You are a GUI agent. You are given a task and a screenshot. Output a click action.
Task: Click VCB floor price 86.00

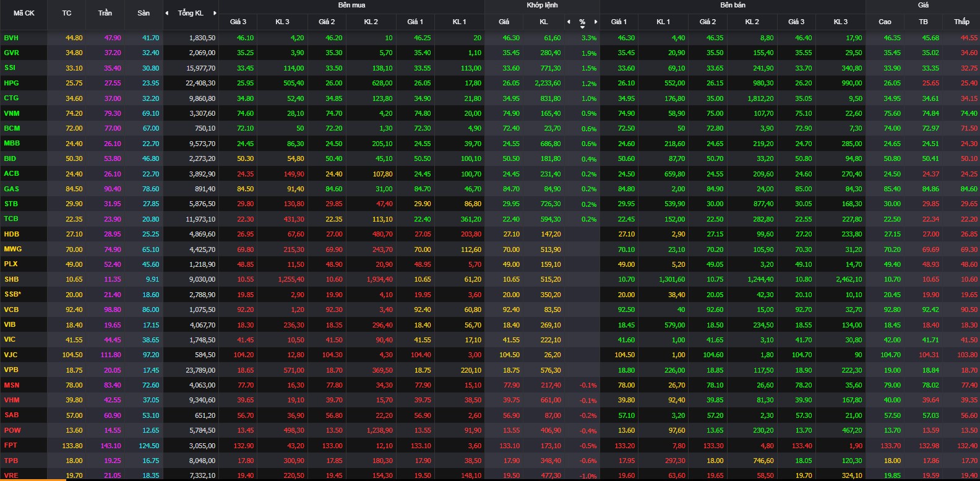click(150, 310)
